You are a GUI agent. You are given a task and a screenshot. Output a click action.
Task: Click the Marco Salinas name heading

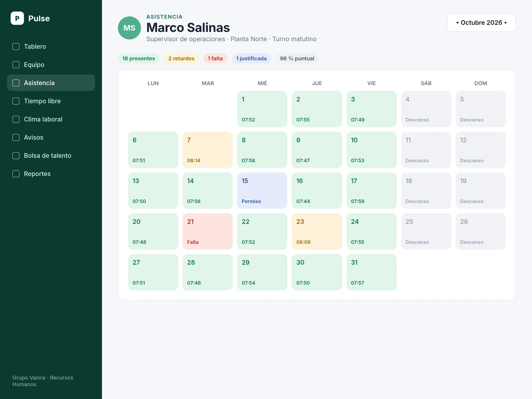tap(188, 28)
